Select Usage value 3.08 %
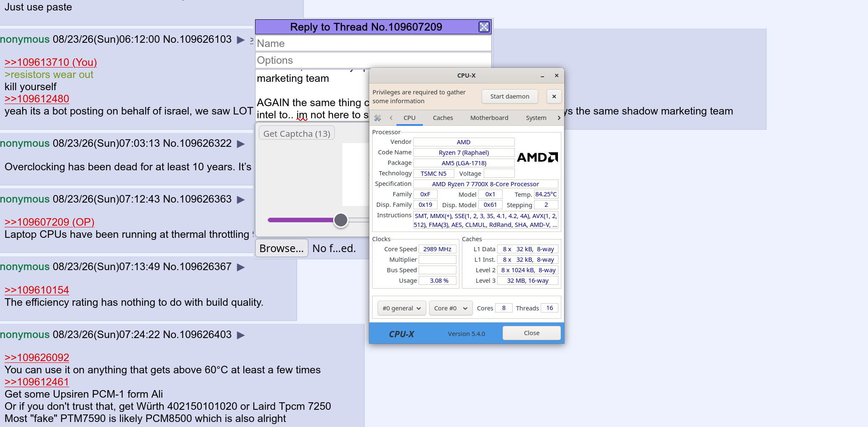868x427 pixels. pyautogui.click(x=437, y=281)
